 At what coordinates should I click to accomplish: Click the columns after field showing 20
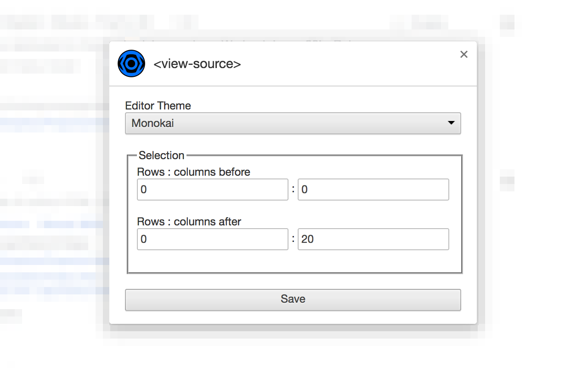coord(373,239)
